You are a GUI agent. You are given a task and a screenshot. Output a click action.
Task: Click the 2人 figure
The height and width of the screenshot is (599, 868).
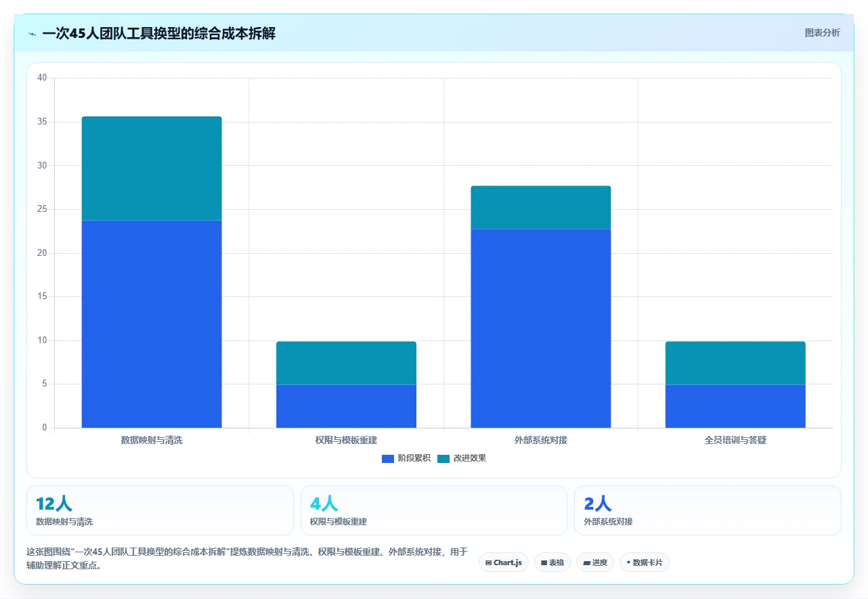597,504
